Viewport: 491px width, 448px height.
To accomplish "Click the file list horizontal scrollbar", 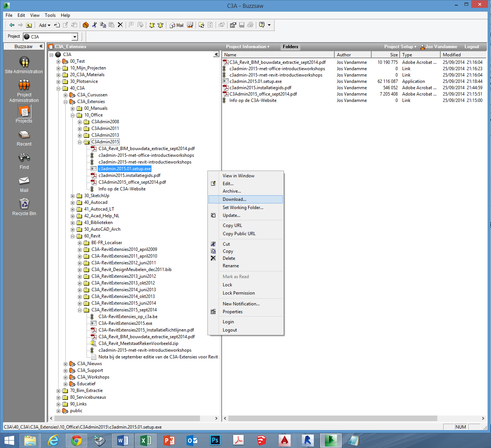I will coord(332,419).
